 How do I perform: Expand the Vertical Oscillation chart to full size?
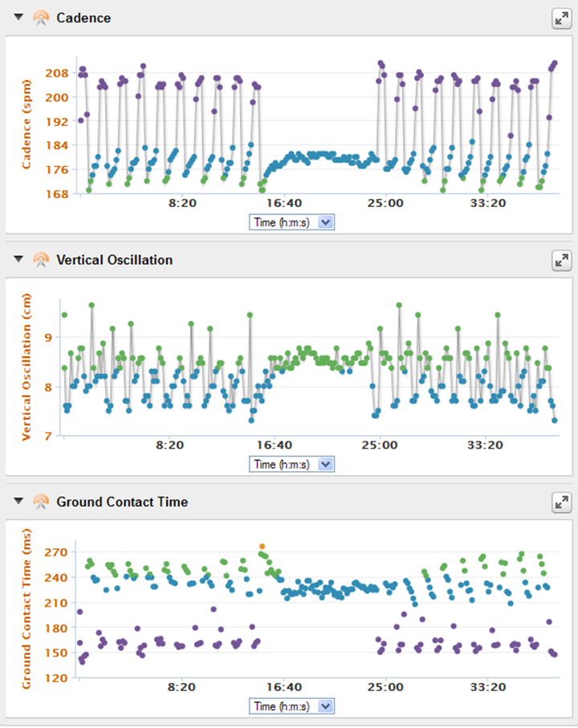tap(561, 261)
